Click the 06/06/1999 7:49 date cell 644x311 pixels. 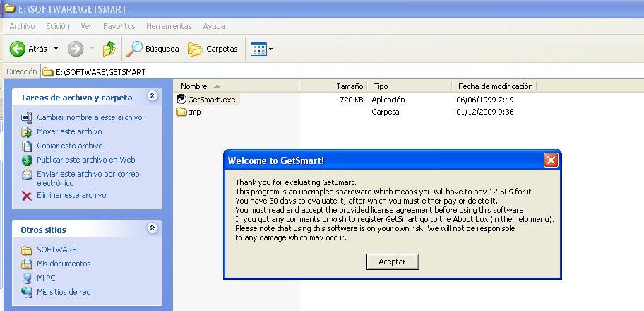tap(485, 100)
